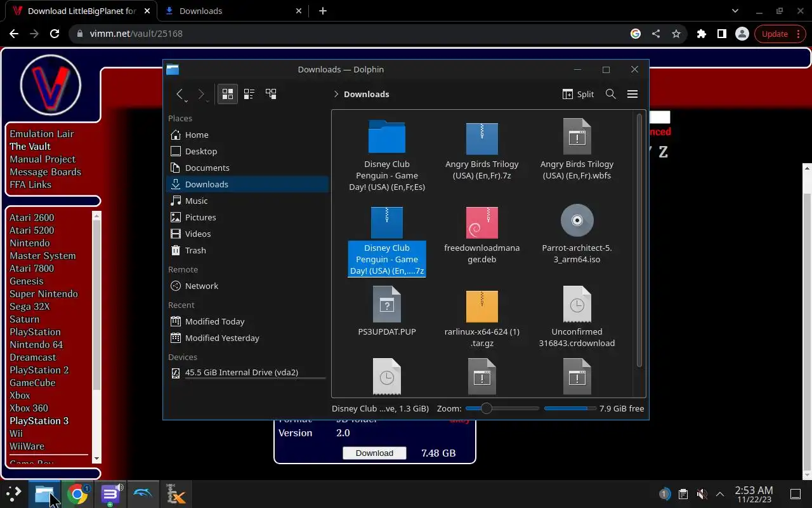Go back in Chrome

pyautogui.click(x=14, y=34)
